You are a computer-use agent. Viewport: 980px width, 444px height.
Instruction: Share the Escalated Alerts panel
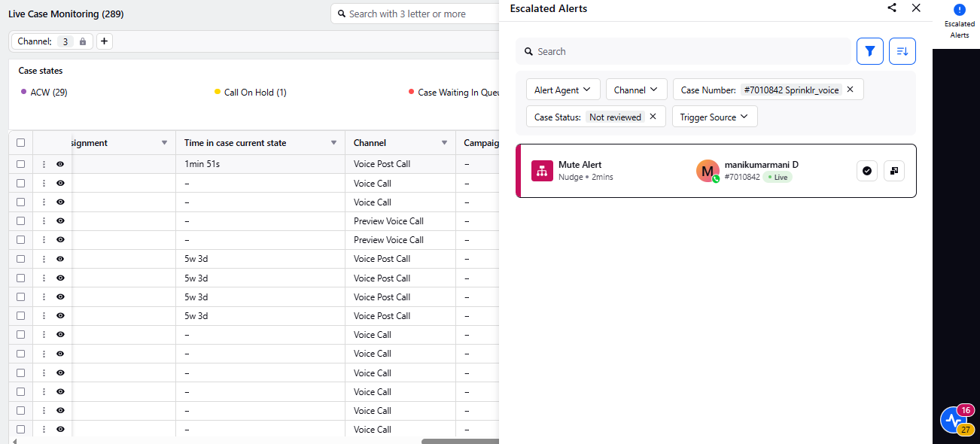point(892,8)
